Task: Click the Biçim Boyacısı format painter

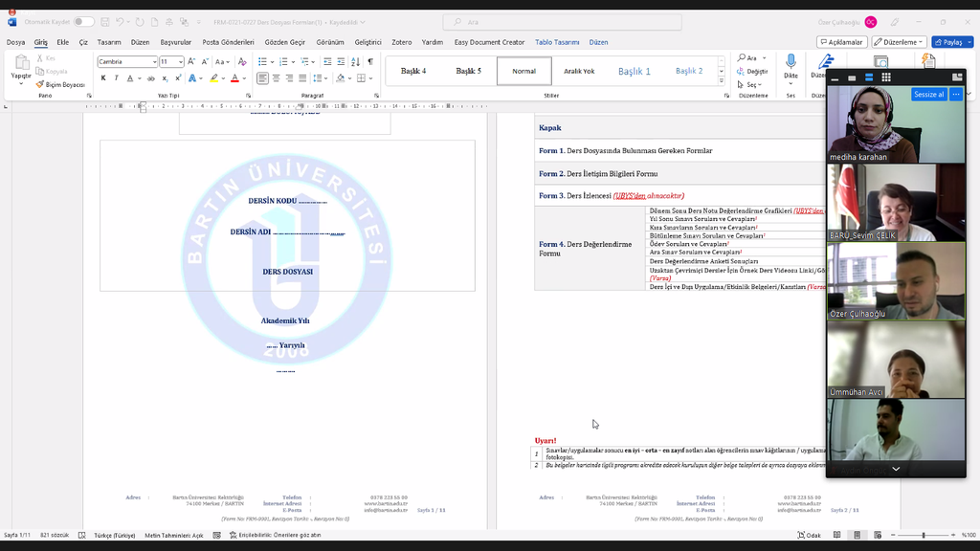Action: pos(64,85)
